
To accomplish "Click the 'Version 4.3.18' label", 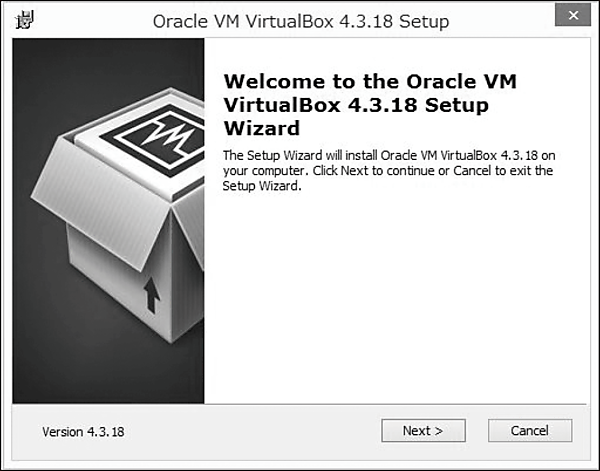I will point(83,432).
